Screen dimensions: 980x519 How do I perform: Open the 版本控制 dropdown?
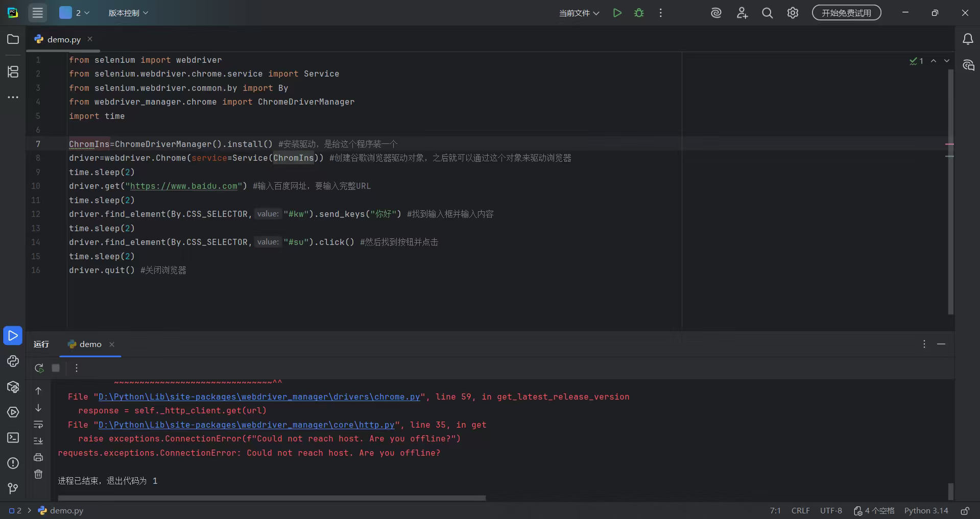[128, 13]
